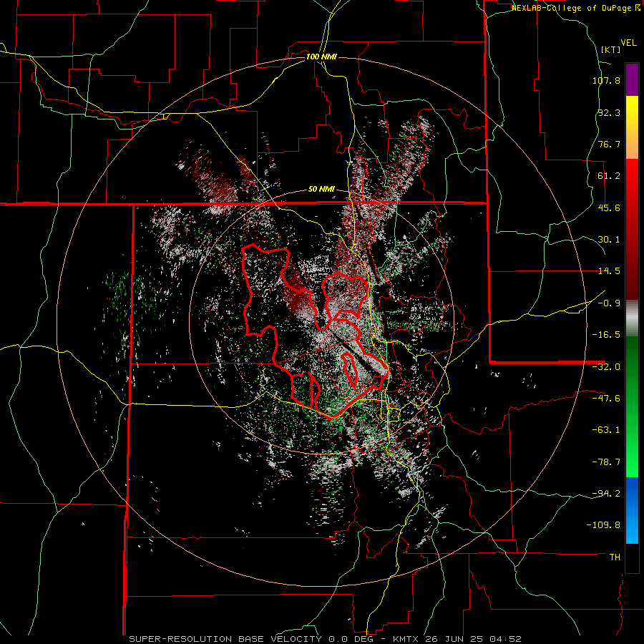Pick the black TH segment of the color scale
The width and height of the screenshot is (644, 644).
(632, 557)
